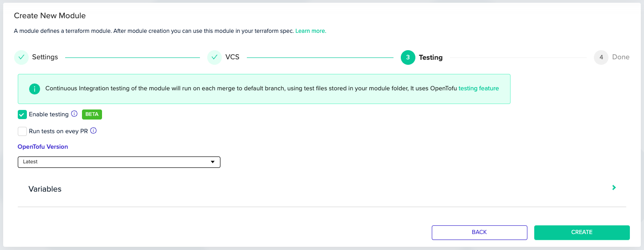This screenshot has height=250, width=644.
Task: Go to the VCS step label
Action: pos(232,57)
